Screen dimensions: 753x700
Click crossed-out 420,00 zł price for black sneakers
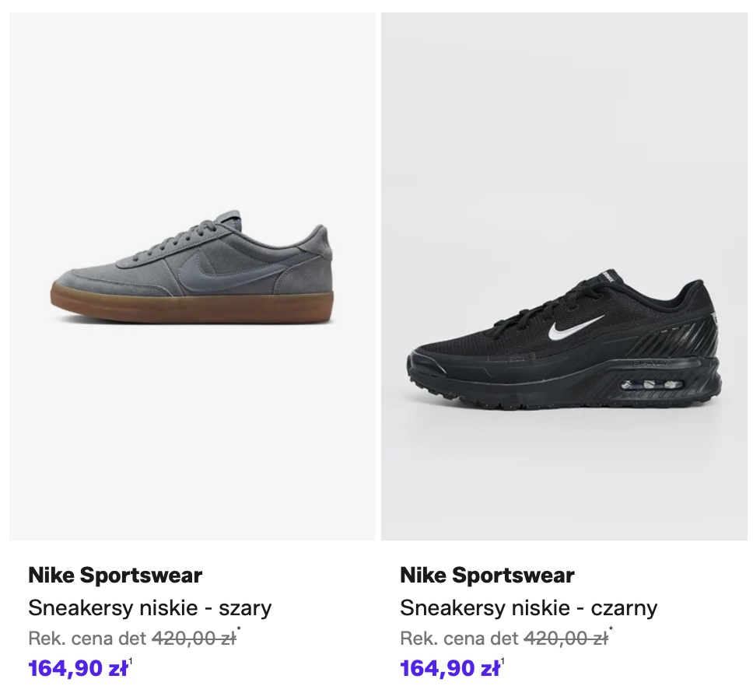(x=566, y=639)
